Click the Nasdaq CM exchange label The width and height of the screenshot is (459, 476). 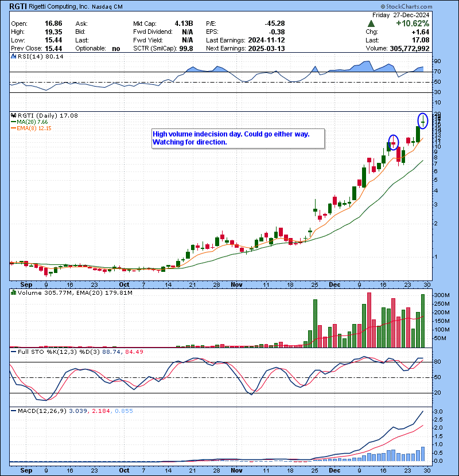[x=107, y=7]
